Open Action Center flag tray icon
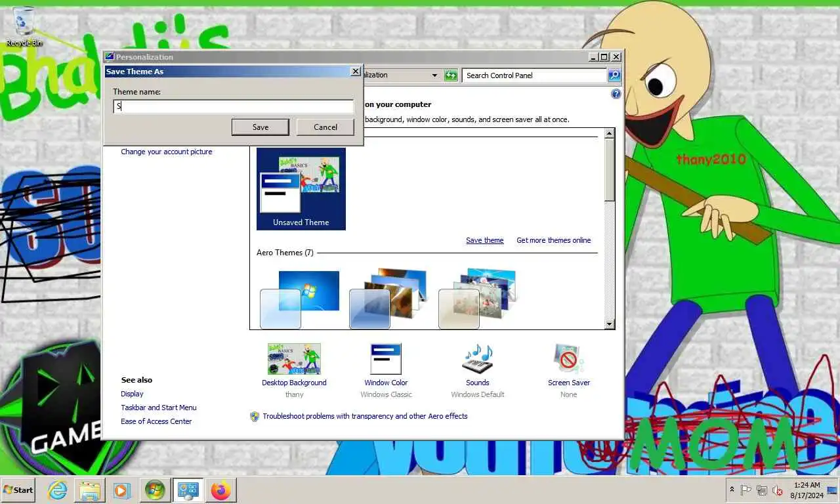 tap(746, 490)
